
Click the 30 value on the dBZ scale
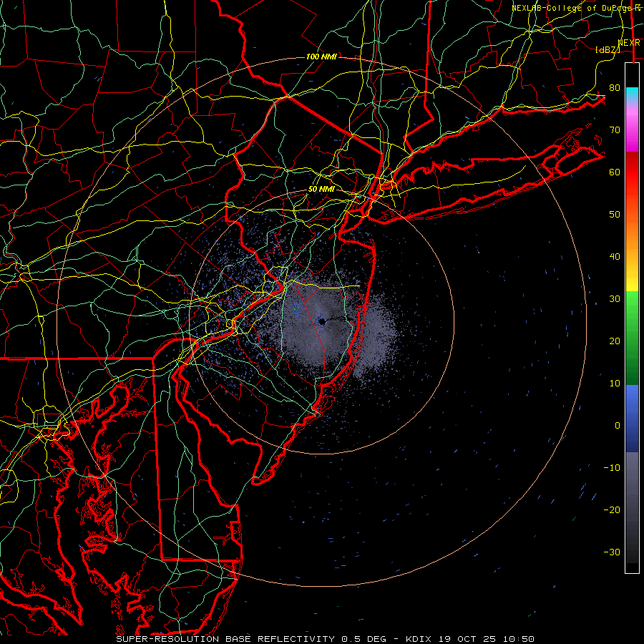point(615,299)
